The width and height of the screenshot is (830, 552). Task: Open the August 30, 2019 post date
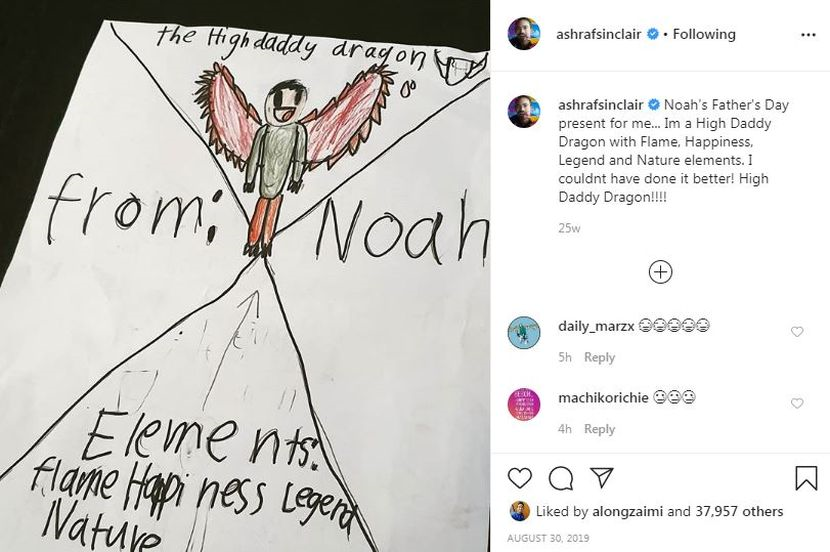[548, 538]
